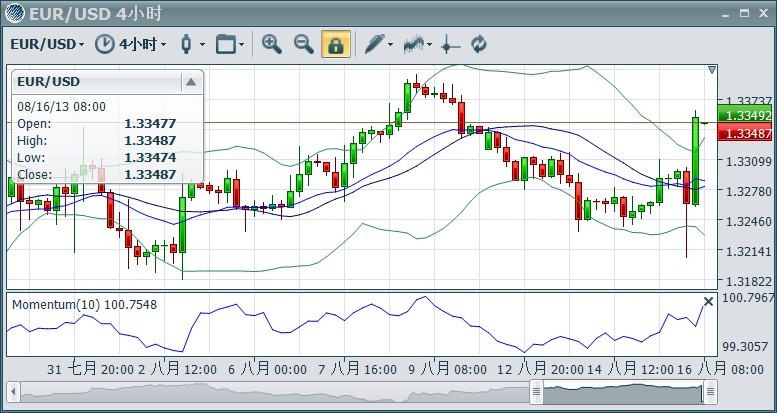Open the EUR/USD symbol dropdown

(47, 45)
